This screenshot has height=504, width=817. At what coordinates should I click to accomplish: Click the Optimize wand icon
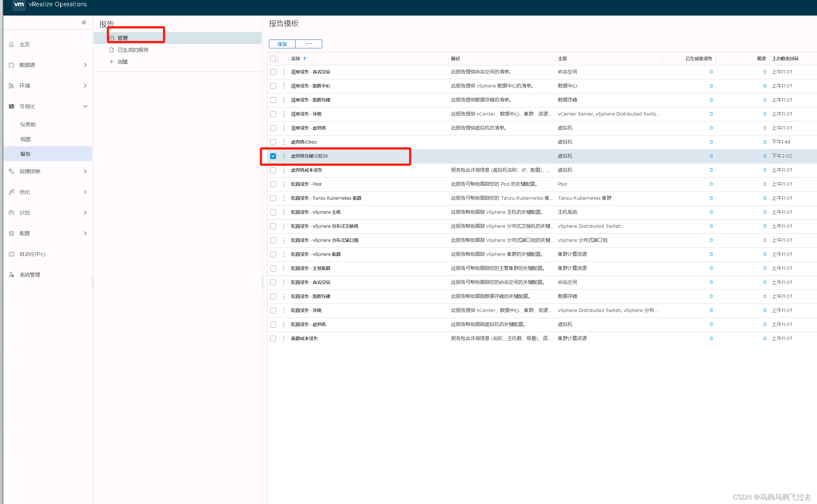[11, 192]
